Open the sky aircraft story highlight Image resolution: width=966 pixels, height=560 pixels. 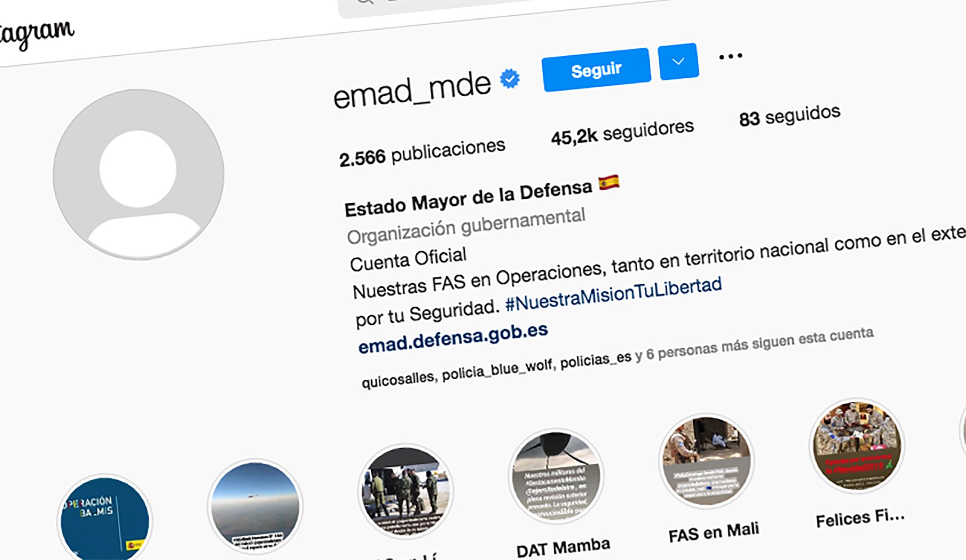(255, 506)
